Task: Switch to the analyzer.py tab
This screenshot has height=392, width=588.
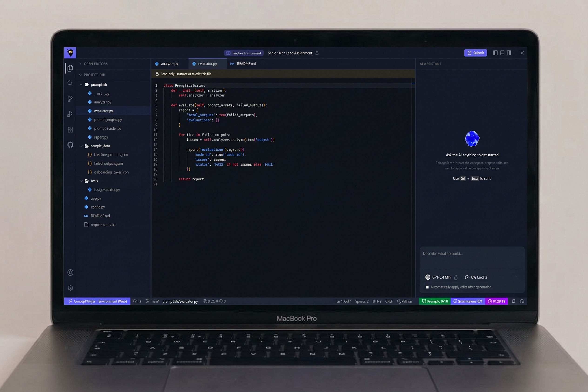Action: pyautogui.click(x=170, y=64)
